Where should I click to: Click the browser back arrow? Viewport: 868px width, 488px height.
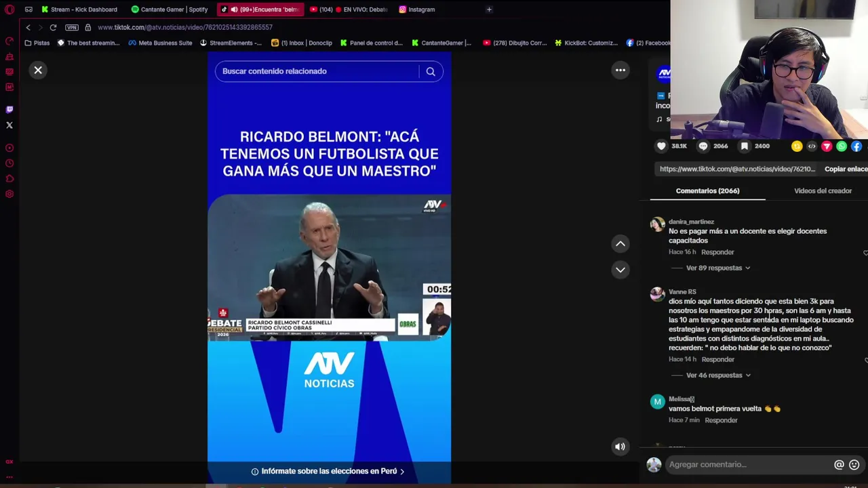(x=28, y=27)
